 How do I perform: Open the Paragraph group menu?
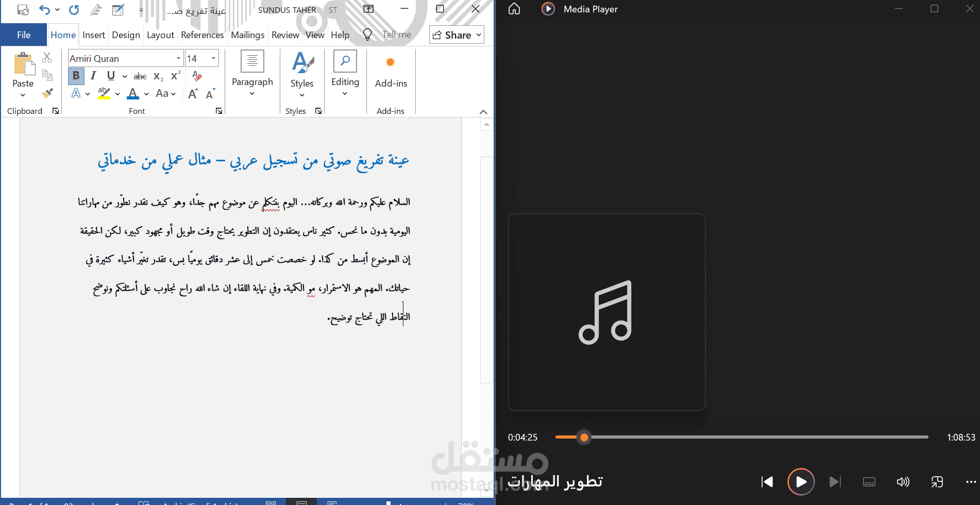click(252, 73)
